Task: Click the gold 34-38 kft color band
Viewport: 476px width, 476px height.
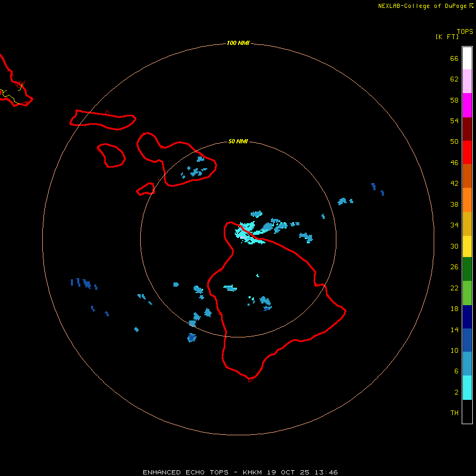Action: click(x=467, y=224)
